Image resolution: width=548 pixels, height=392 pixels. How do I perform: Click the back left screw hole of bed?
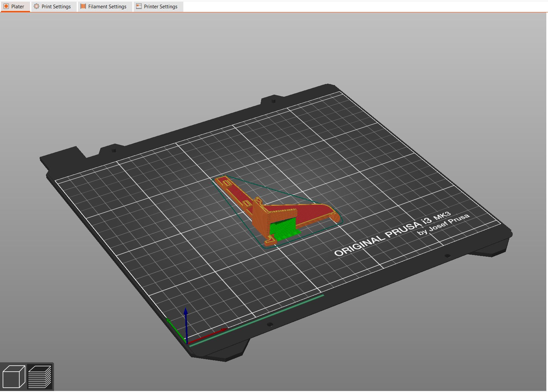point(114,150)
